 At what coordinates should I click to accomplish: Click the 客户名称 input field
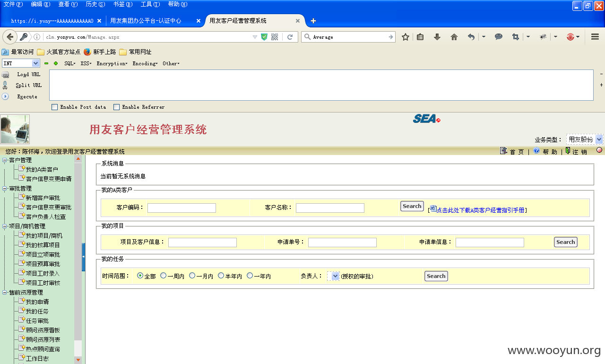(330, 208)
